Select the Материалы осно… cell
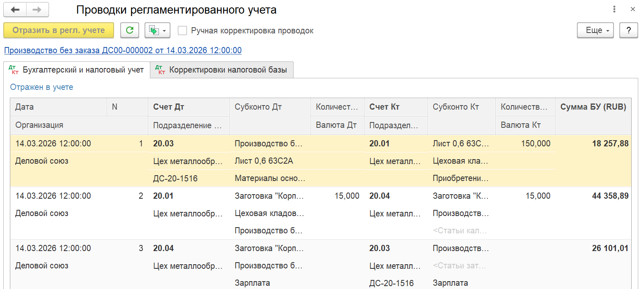This screenshot has height=289, width=644. [270, 179]
